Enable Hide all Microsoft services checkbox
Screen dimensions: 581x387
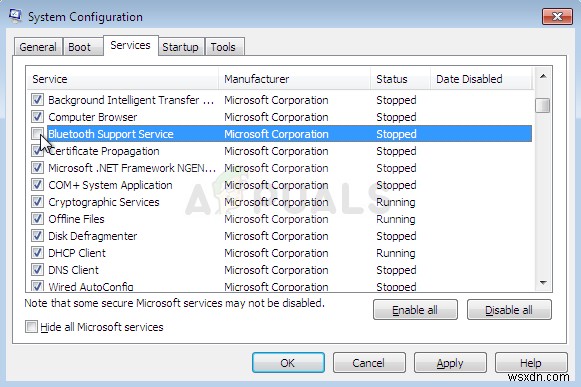31,327
